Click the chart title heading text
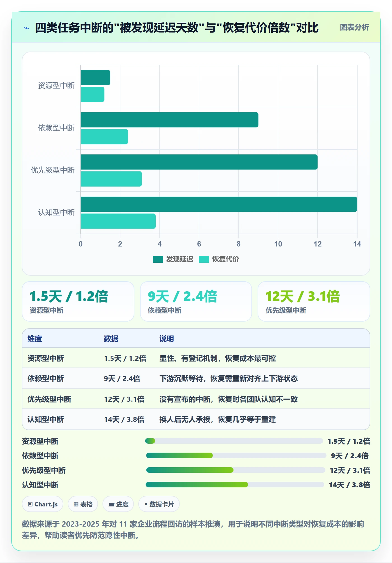Image resolution: width=392 pixels, height=563 pixels. pos(177,28)
